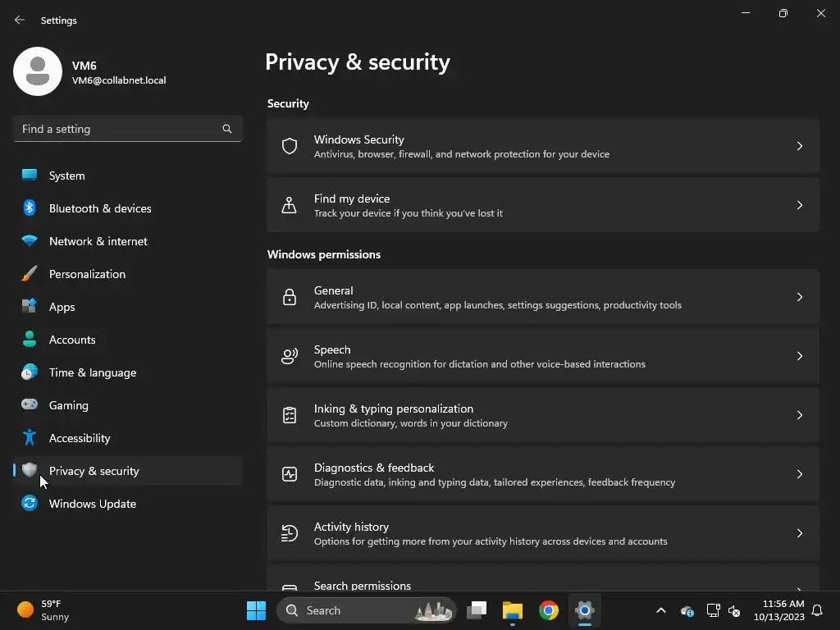Open the notification bell in taskbar

(x=818, y=610)
